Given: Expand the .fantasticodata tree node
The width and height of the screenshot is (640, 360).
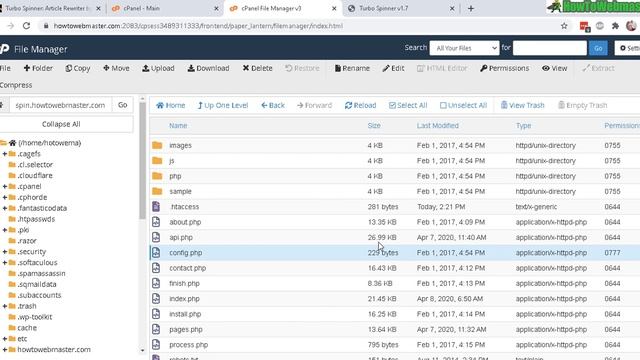Looking at the screenshot, I should tap(4, 208).
